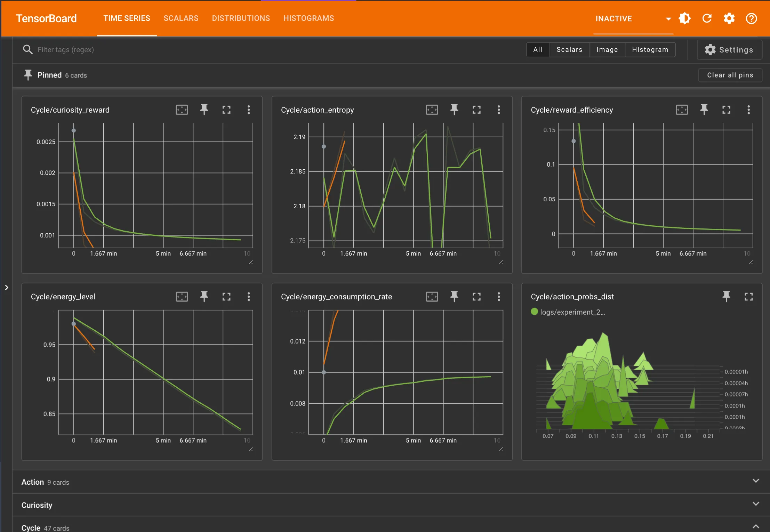
Task: Open the help question mark icon
Action: (x=751, y=18)
